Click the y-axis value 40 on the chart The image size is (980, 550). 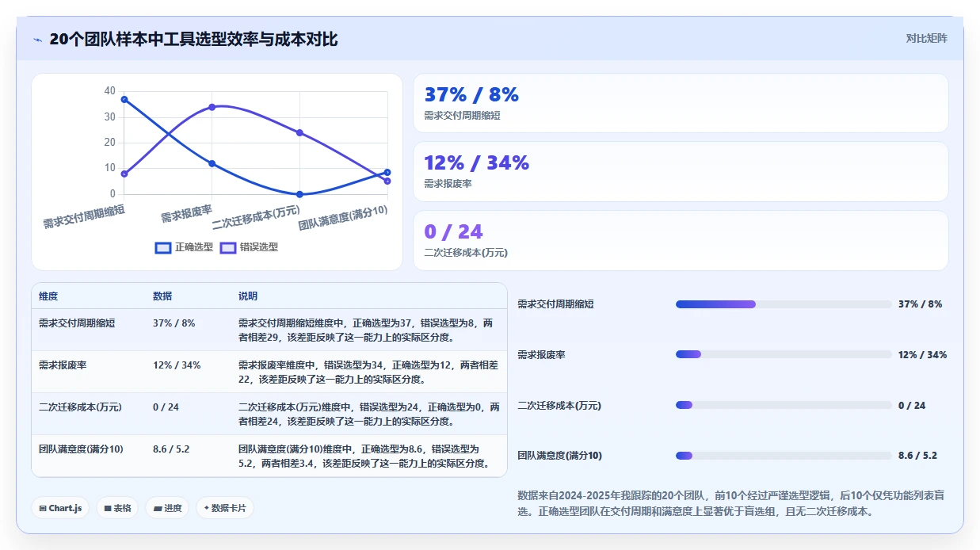pos(109,91)
